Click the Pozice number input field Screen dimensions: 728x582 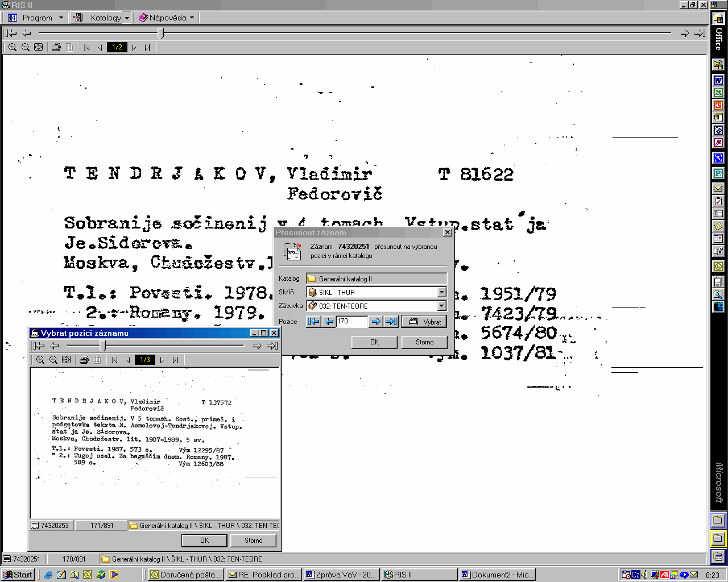pos(351,322)
